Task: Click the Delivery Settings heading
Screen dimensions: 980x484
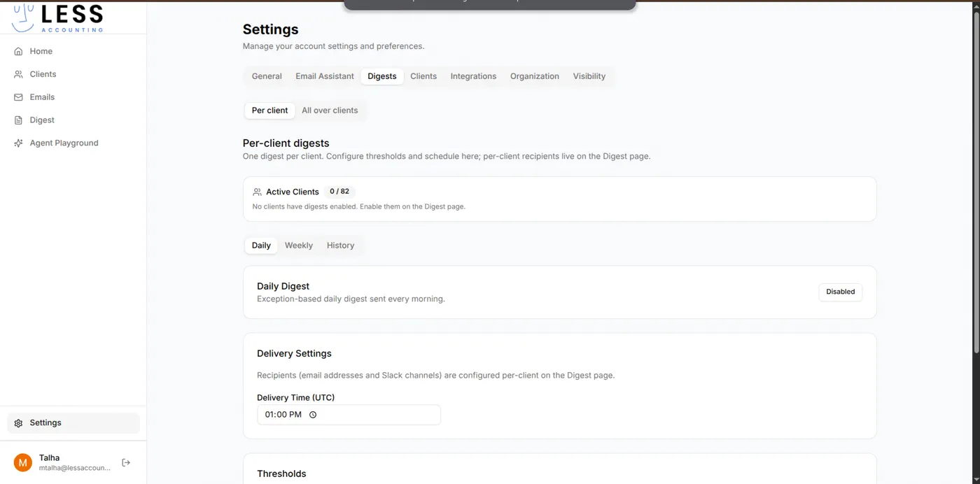Action: coord(294,354)
